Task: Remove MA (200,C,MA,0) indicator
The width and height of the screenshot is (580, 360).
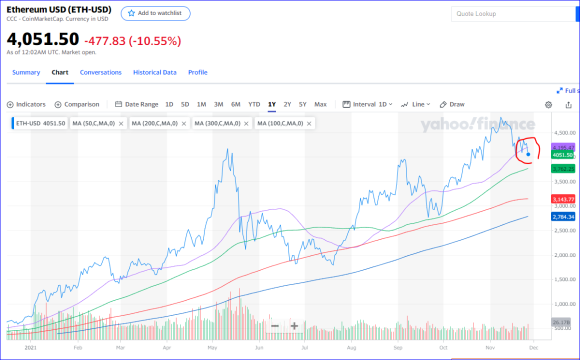Action: 184,124
